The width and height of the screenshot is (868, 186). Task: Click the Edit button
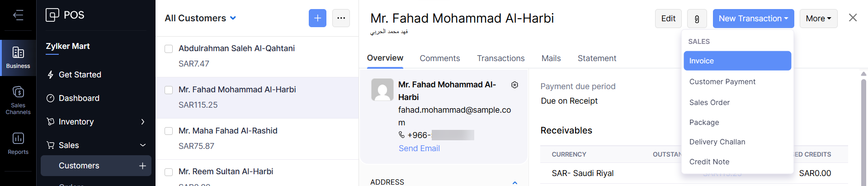coord(668,19)
